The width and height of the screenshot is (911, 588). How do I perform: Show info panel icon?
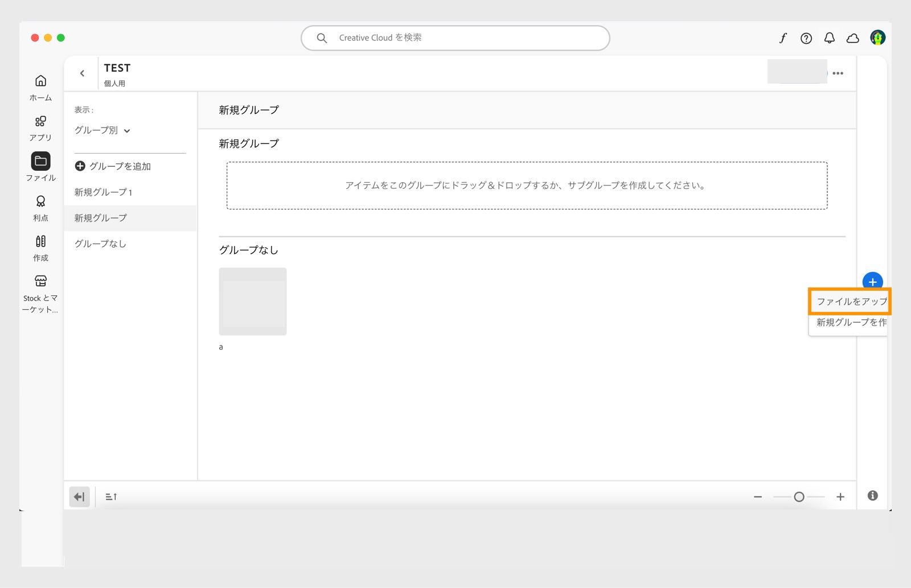[x=872, y=496]
